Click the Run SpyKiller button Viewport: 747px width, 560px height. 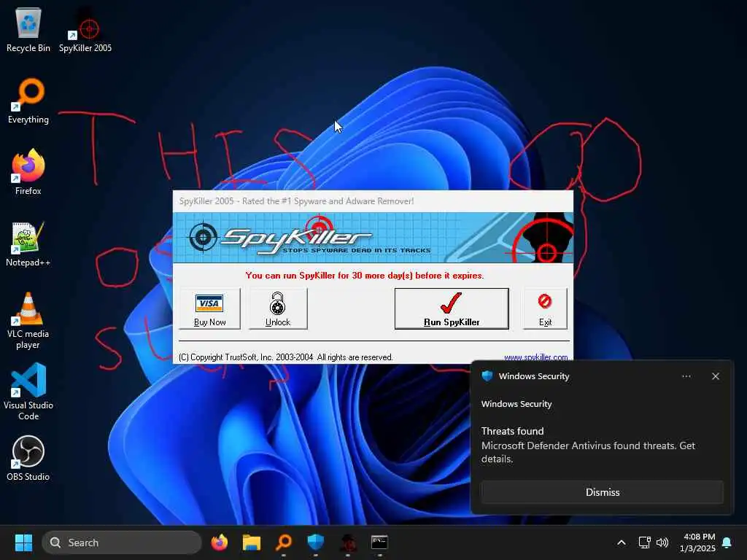[452, 308]
